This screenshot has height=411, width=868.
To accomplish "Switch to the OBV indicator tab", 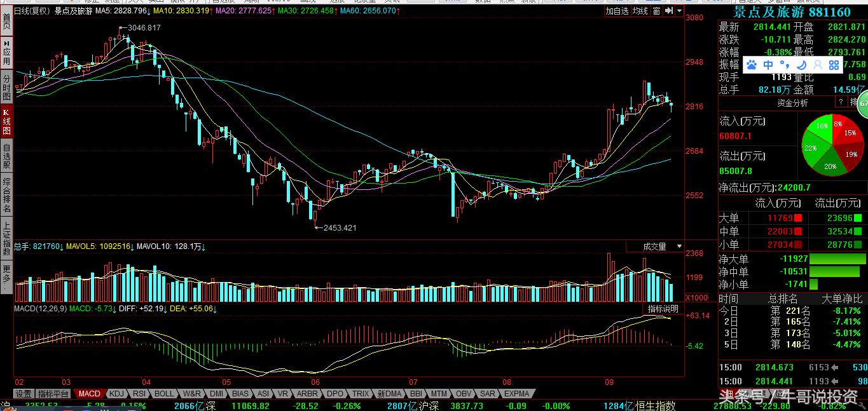I will pyautogui.click(x=464, y=394).
